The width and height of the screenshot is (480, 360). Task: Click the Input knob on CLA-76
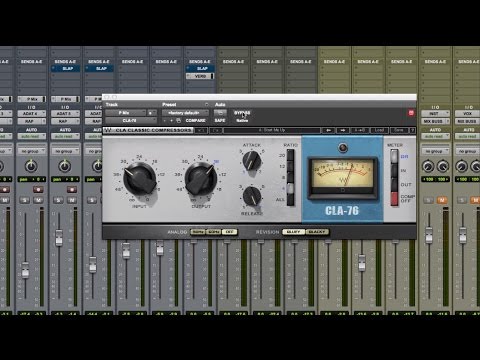[x=140, y=179]
